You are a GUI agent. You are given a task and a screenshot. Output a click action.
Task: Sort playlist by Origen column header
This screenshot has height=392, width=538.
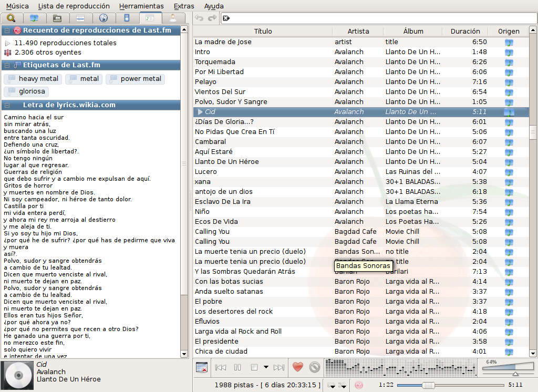click(x=509, y=31)
